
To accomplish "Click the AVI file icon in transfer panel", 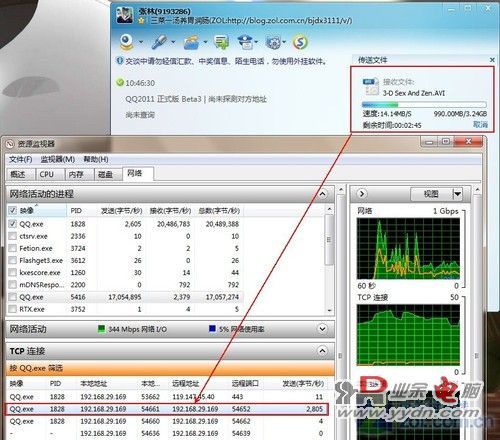I will [371, 87].
